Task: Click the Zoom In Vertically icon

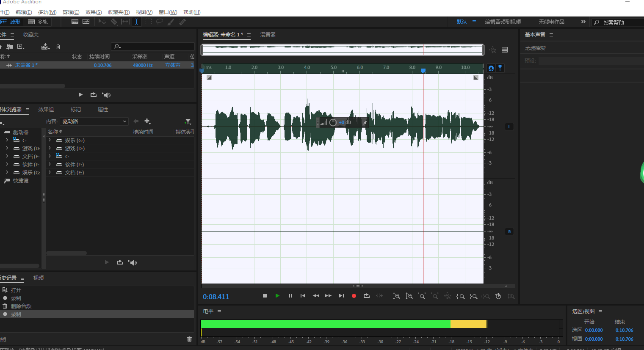Action: [396, 296]
